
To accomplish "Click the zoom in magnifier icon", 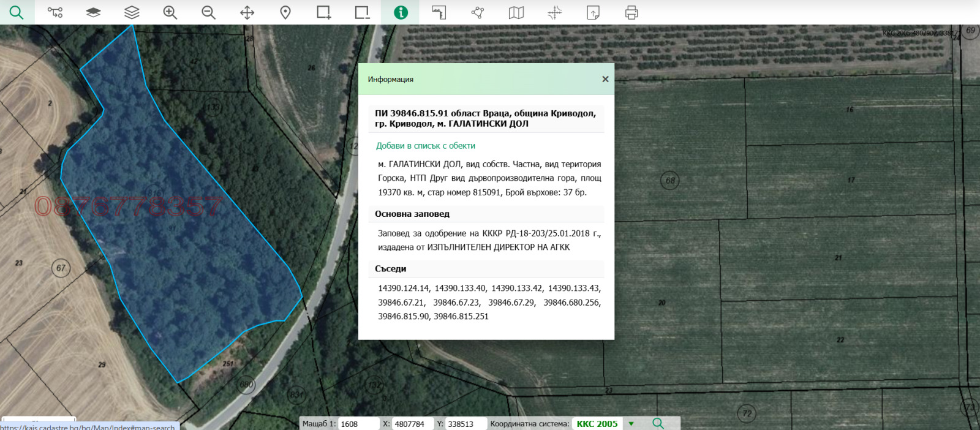I will (x=170, y=12).
